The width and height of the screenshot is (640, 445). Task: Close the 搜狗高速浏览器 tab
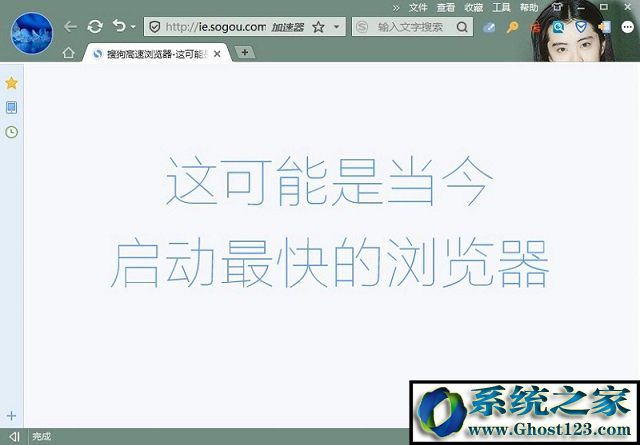coord(217,54)
